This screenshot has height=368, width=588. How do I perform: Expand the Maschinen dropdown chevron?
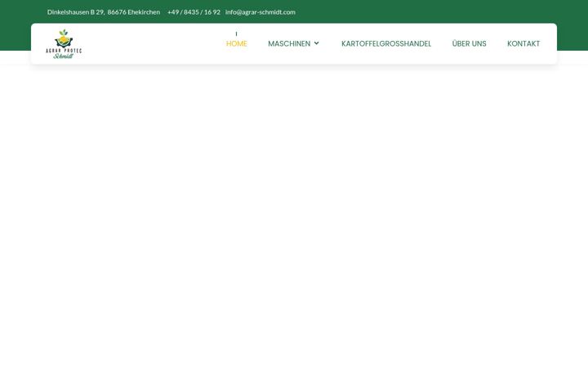(x=317, y=43)
